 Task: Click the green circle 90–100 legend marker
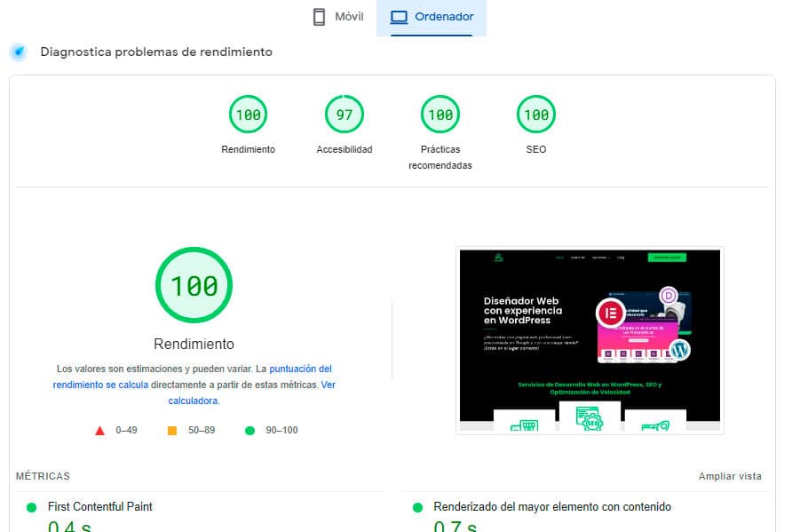[x=250, y=431]
